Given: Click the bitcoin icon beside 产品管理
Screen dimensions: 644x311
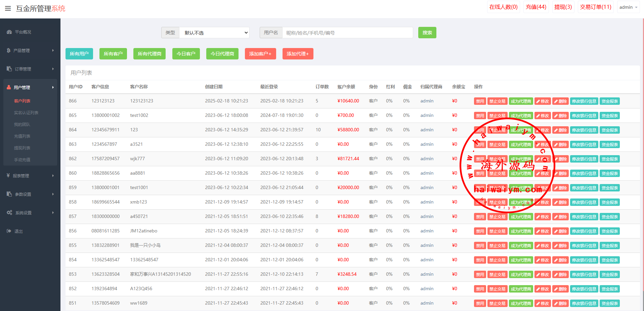Looking at the screenshot, I should pyautogui.click(x=9, y=50).
